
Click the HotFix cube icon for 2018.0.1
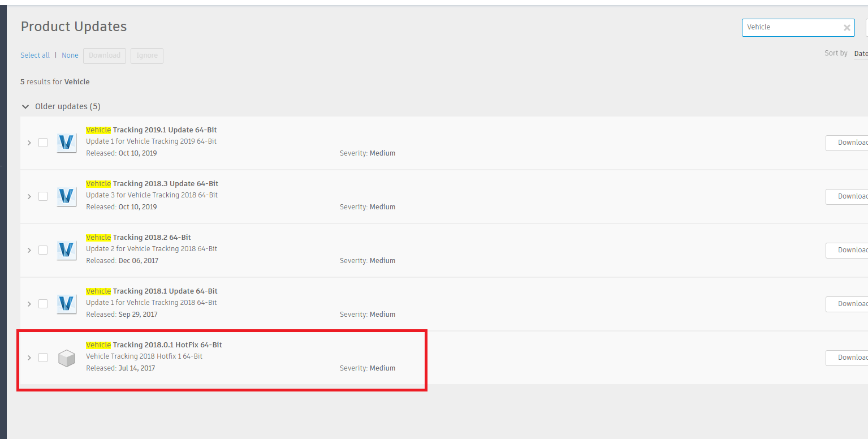(x=66, y=358)
